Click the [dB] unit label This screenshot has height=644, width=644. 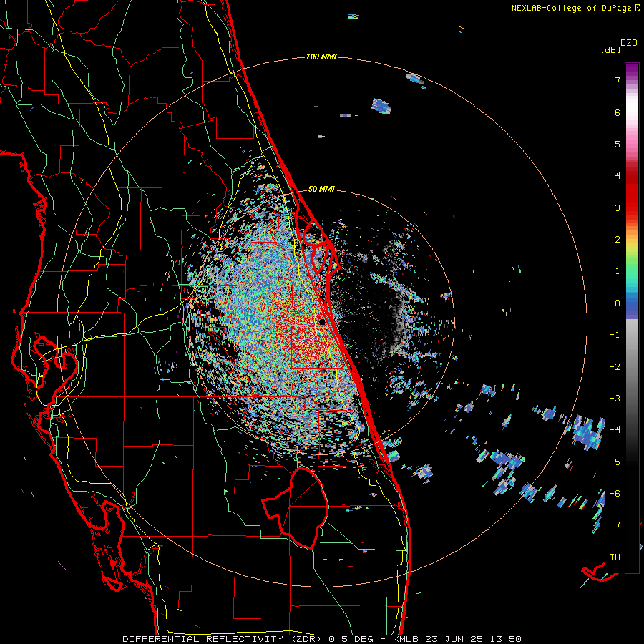pyautogui.click(x=611, y=49)
